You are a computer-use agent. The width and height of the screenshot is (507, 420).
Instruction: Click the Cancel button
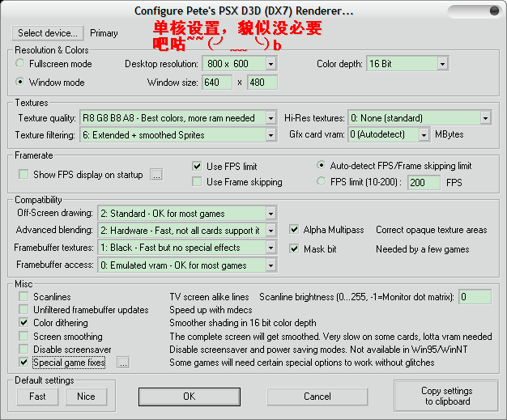(317, 397)
